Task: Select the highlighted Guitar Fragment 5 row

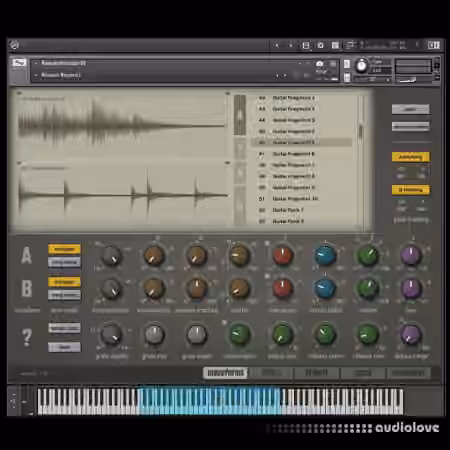Action: coord(301,142)
